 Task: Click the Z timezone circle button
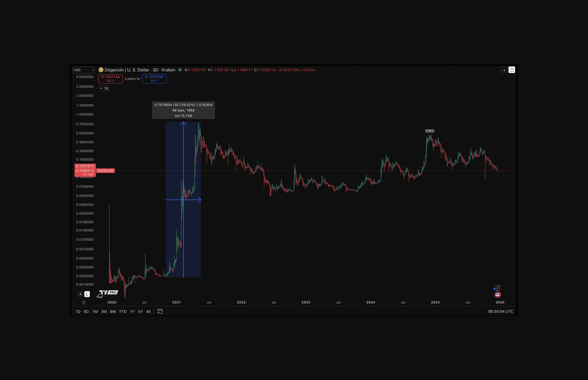84,302
